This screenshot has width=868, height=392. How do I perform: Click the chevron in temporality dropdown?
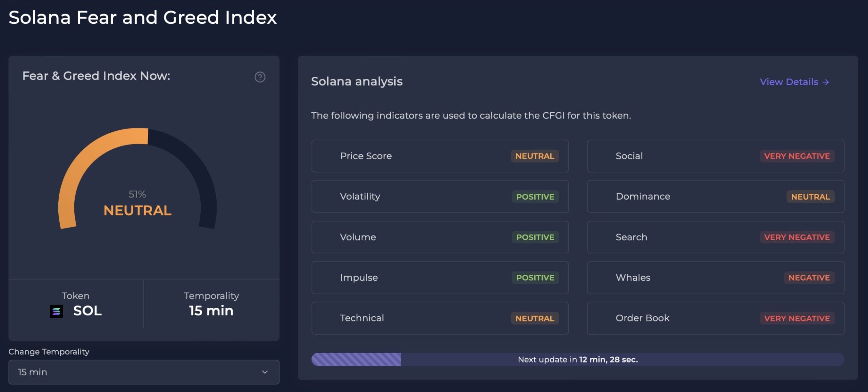[x=265, y=372]
